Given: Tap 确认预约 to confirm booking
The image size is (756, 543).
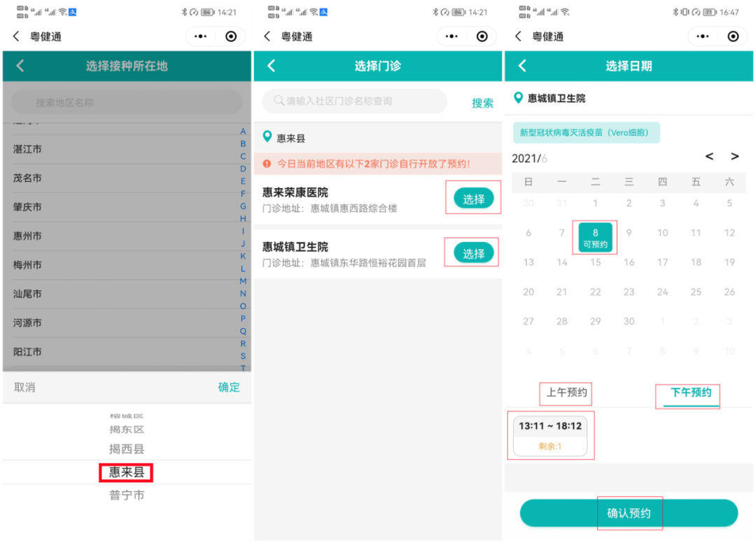Looking at the screenshot, I should (x=629, y=513).
